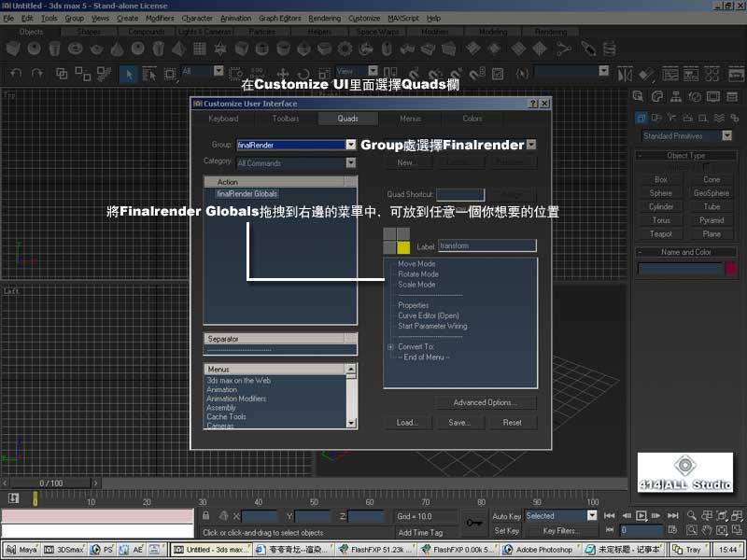Click the Pan hand viewport icon
747x560 pixels.
pos(707,530)
